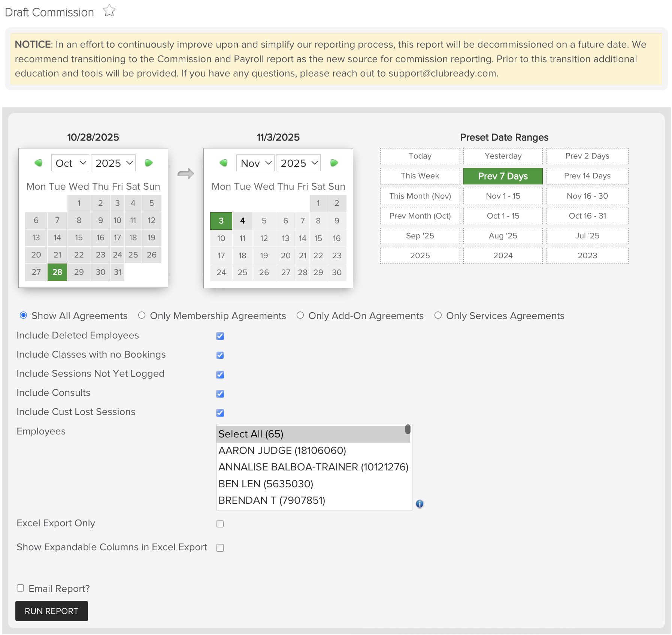Image resolution: width=672 pixels, height=635 pixels.
Task: Pick October 31 in the start calendar
Action: click(118, 272)
